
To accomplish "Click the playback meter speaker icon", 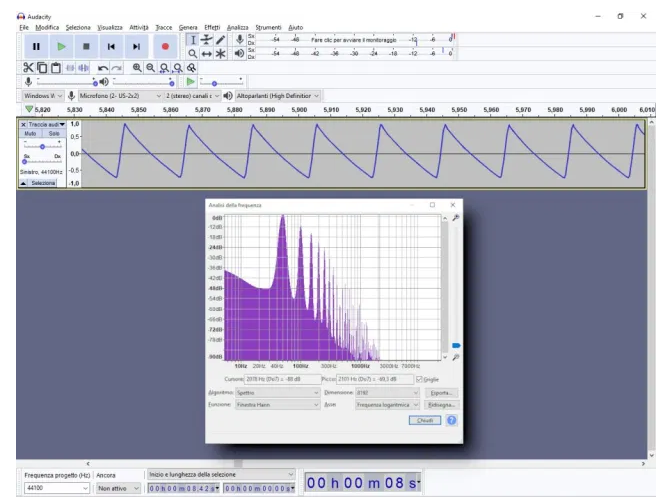I will (x=239, y=53).
